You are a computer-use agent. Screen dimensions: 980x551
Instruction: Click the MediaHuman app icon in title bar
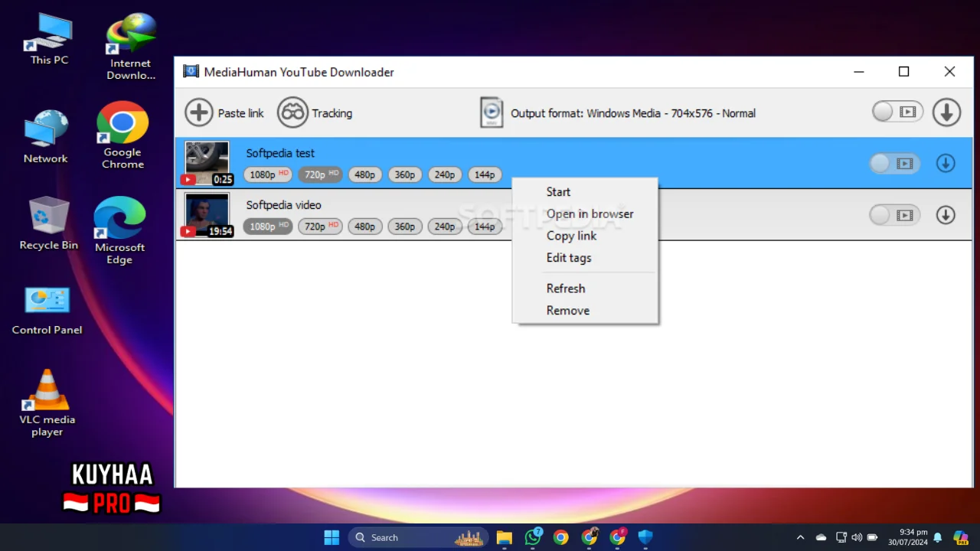click(x=191, y=72)
